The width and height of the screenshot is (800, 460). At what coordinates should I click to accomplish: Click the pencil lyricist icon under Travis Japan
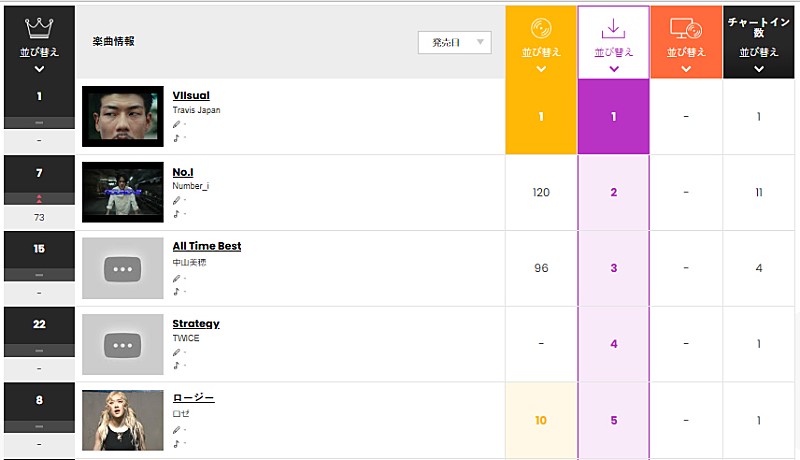177,124
